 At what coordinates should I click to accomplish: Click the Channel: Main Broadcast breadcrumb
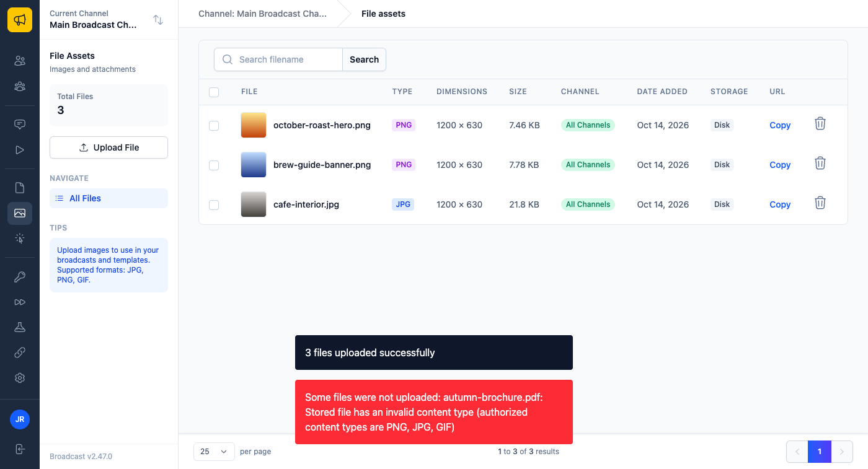coord(262,14)
